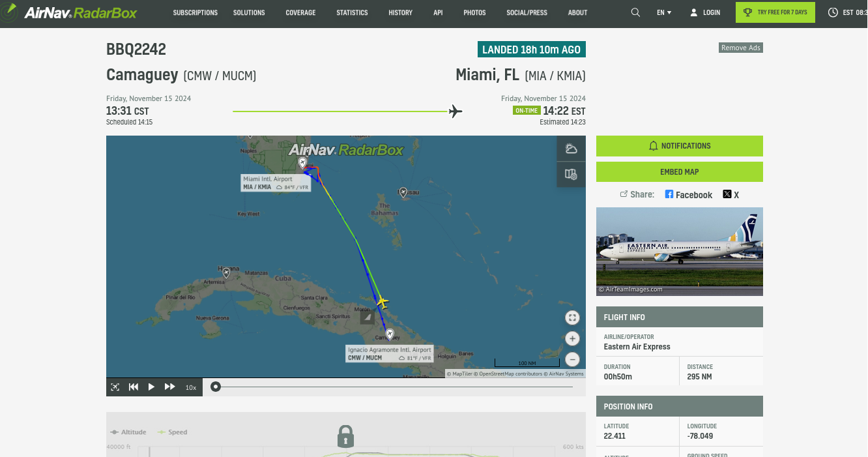Open the PHOTOS menu
Screen dimensions: 868x457
click(474, 12)
